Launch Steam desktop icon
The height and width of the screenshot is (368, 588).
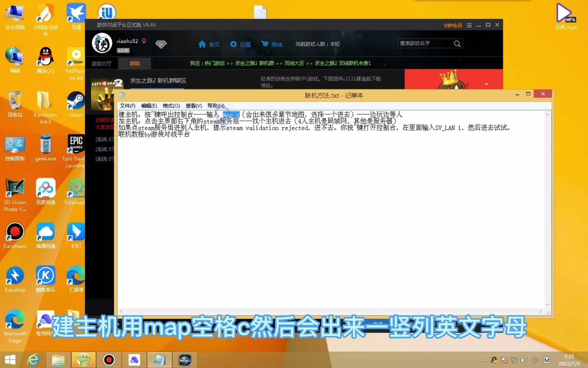pyautogui.click(x=76, y=104)
